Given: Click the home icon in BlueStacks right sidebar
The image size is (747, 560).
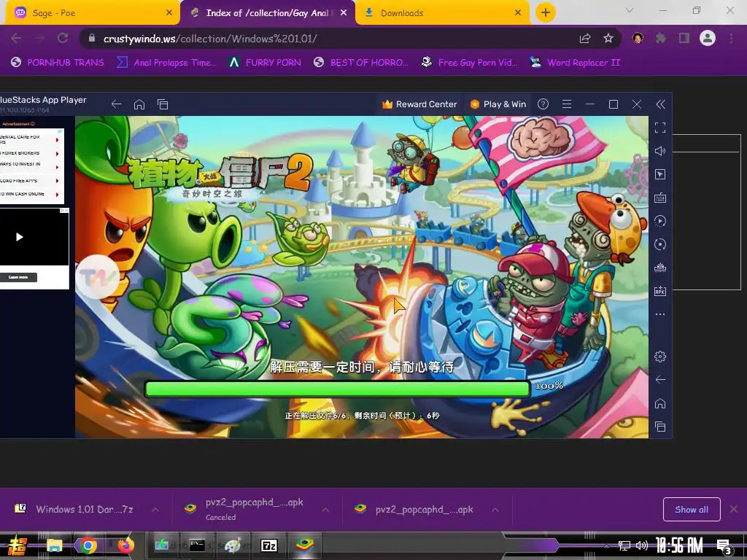Looking at the screenshot, I should pos(659,403).
